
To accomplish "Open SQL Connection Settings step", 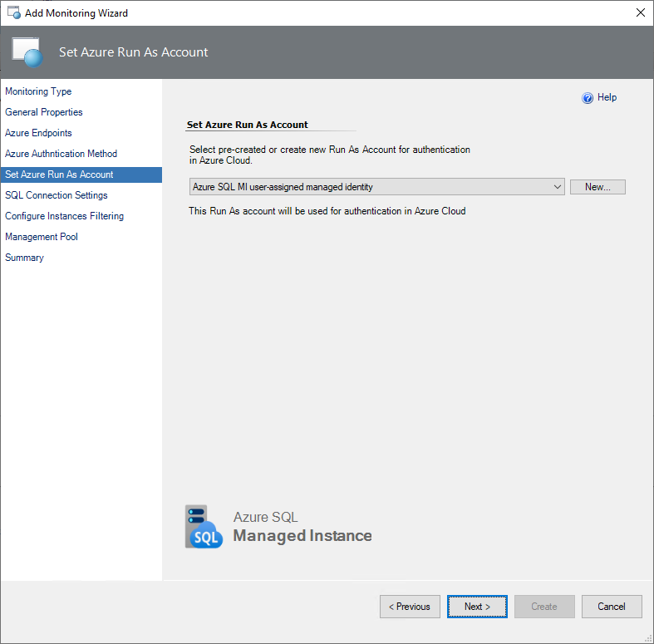I will [x=57, y=195].
